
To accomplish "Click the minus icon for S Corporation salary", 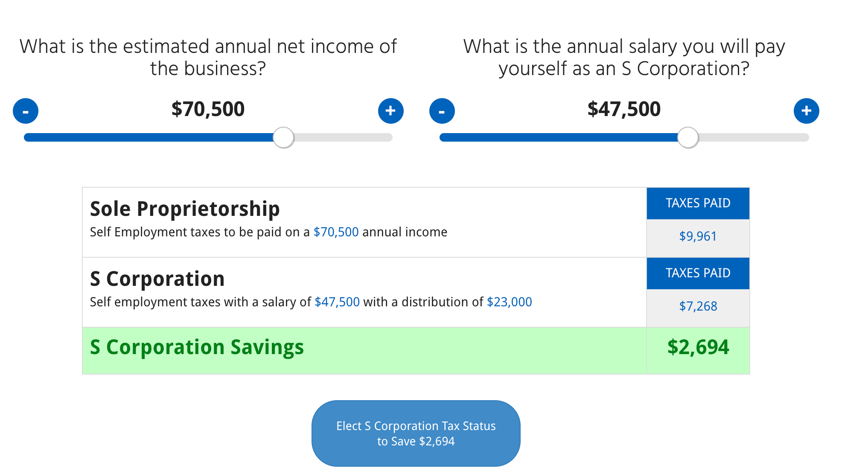I will [x=442, y=110].
